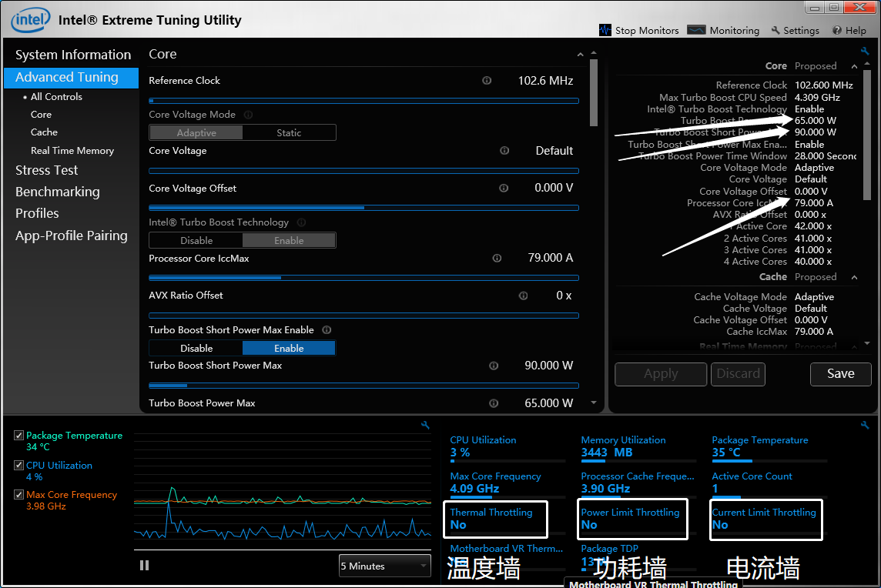Open Settings wrench icon in the top bar
This screenshot has height=588, width=881.
(x=775, y=30)
